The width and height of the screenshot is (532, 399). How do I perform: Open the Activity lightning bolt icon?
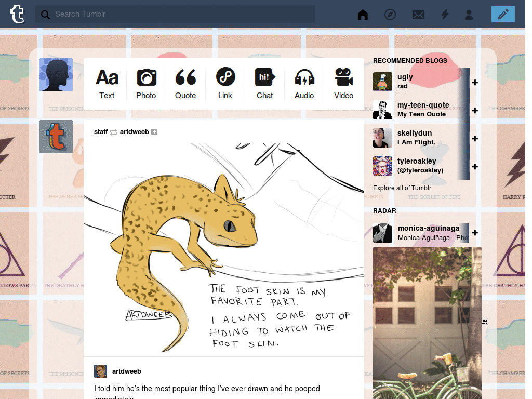tap(445, 14)
